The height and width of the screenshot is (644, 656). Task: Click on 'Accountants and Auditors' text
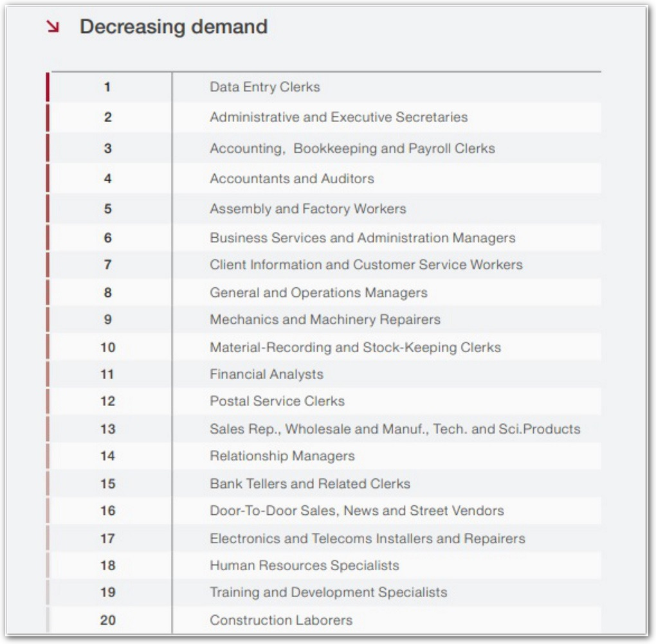pos(291,179)
